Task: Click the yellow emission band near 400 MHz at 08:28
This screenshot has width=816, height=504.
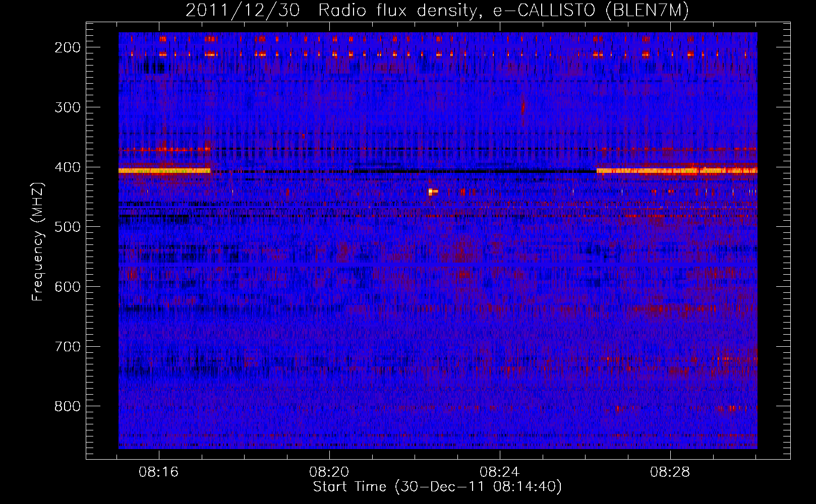Action: [677, 171]
